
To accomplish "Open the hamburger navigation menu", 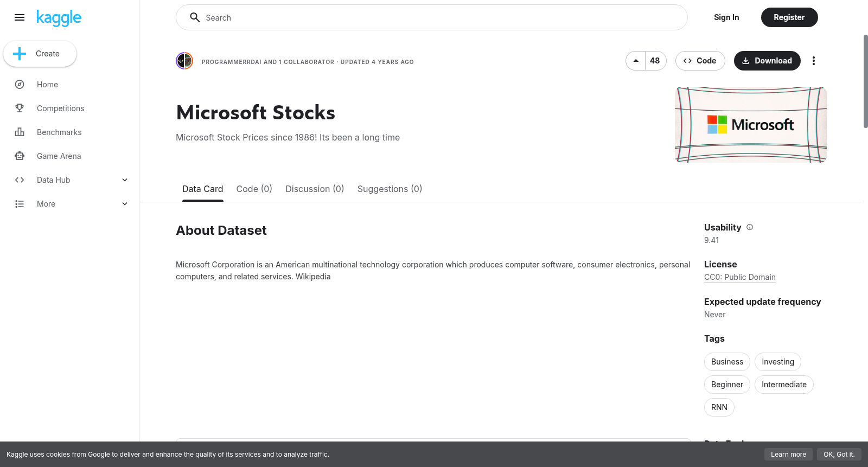I will pos(20,17).
